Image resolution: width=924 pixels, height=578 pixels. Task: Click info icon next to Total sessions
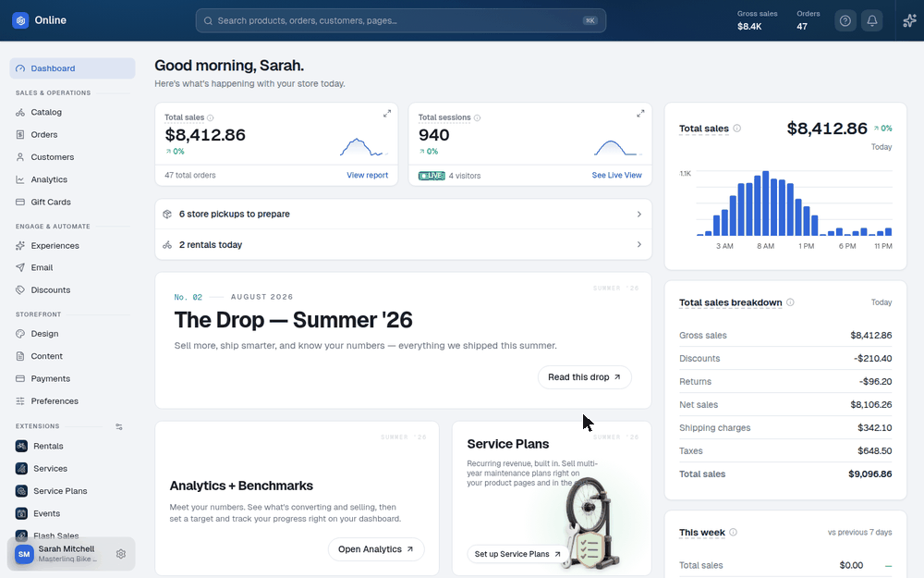[x=478, y=118]
